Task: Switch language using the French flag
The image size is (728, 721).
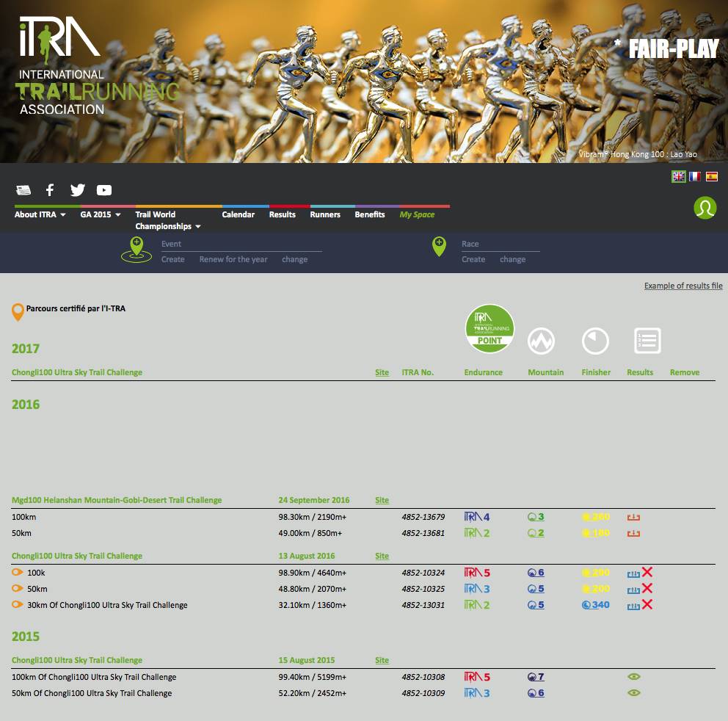Action: [x=694, y=176]
